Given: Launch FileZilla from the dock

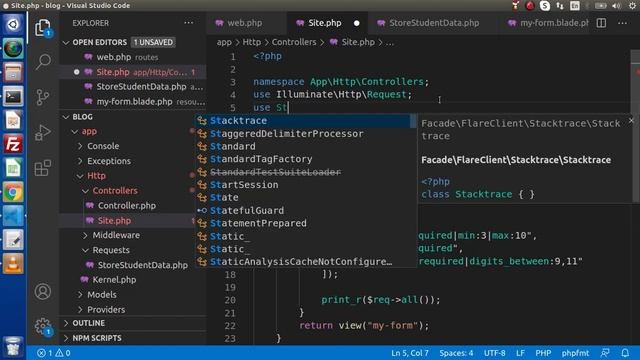Looking at the screenshot, I should click(13, 144).
